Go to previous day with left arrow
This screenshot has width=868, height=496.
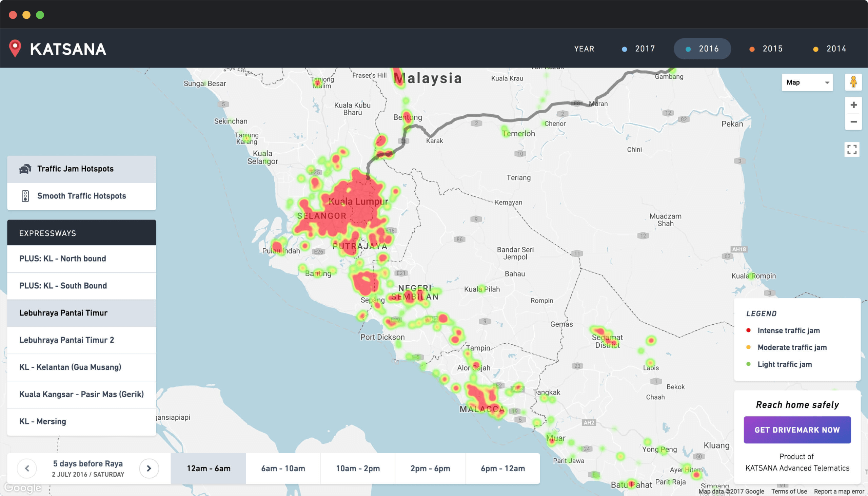pos(27,469)
